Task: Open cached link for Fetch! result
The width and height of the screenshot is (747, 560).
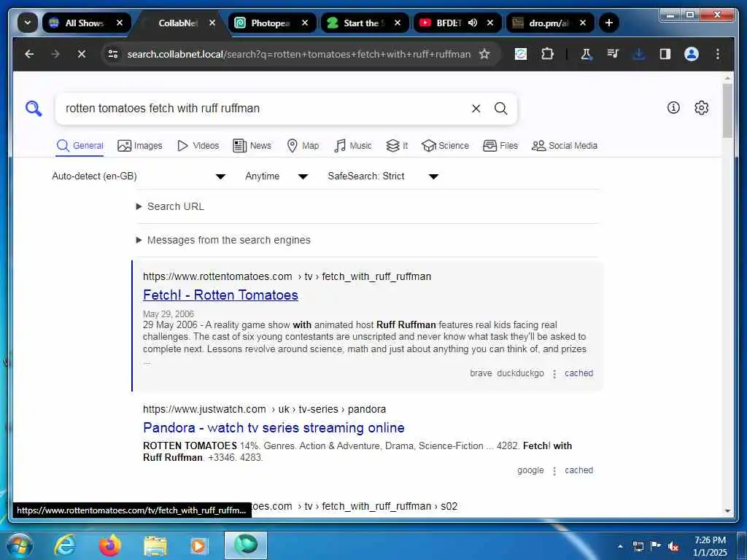Action: (578, 373)
